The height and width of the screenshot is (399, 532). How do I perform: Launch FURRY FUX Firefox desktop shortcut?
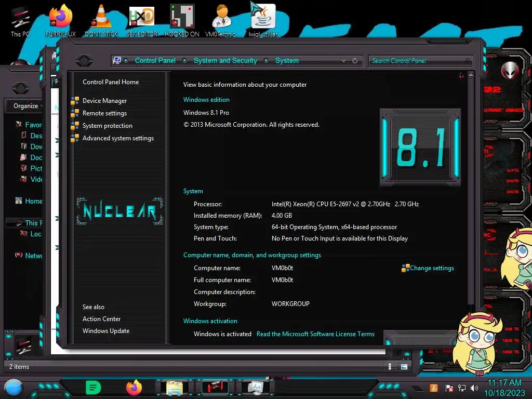[61, 21]
